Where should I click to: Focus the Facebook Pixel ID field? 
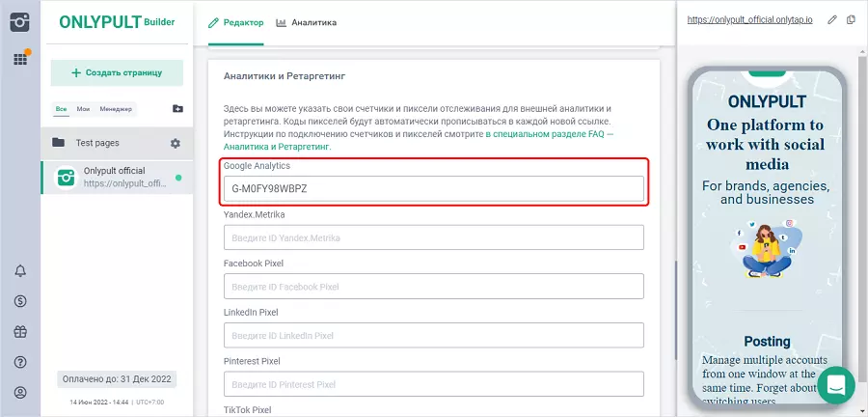(x=433, y=287)
